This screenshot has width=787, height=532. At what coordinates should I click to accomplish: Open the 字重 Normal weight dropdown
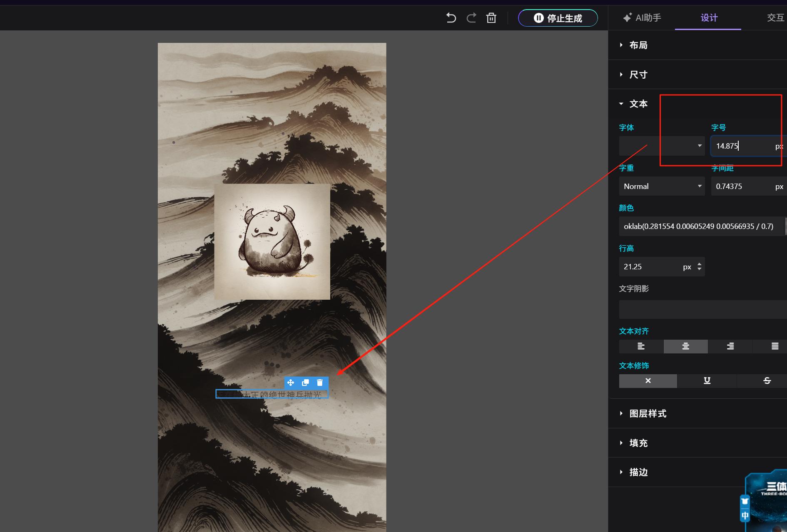coord(662,186)
